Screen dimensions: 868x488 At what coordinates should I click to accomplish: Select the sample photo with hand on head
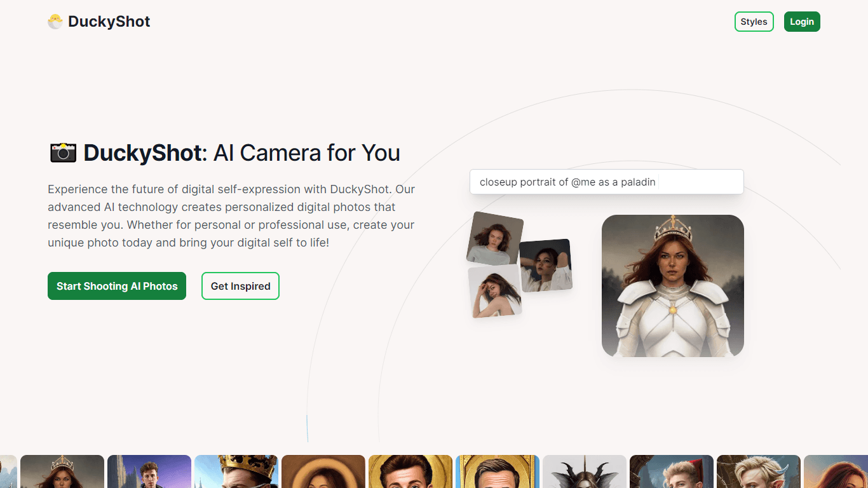495,291
